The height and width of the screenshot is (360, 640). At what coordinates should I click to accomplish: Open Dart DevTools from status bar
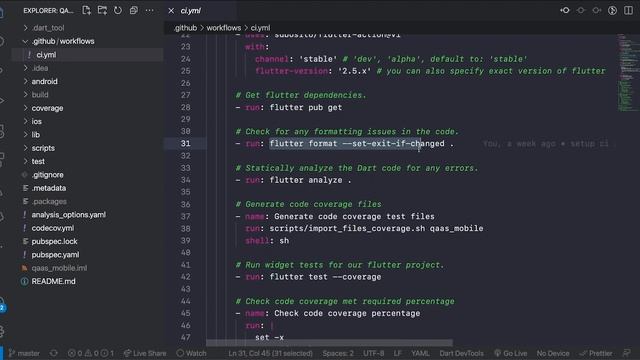pyautogui.click(x=461, y=353)
